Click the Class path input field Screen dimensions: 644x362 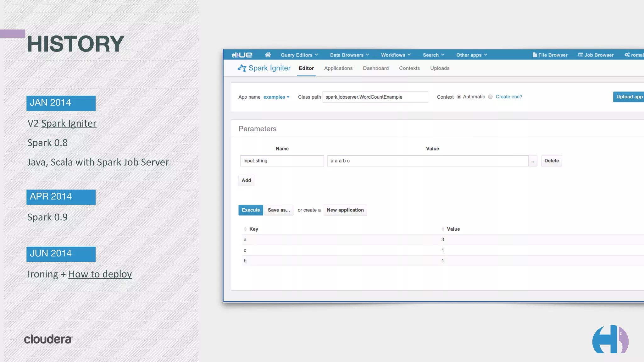click(x=375, y=97)
